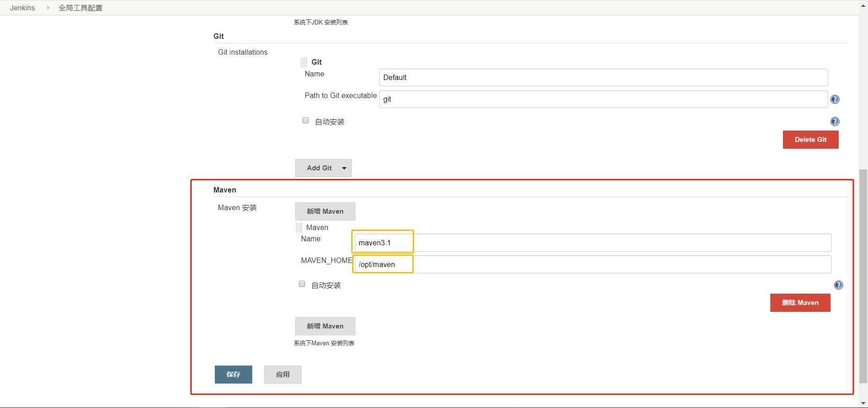Focus the MAVEN_HOME field with /opt/maven
Image resolution: width=868 pixels, height=408 pixels.
593,264
